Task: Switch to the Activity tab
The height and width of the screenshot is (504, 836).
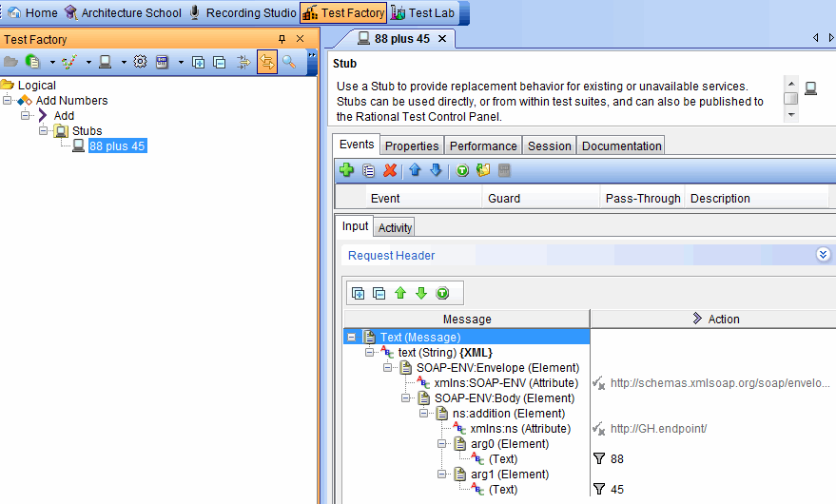Action: click(x=395, y=227)
